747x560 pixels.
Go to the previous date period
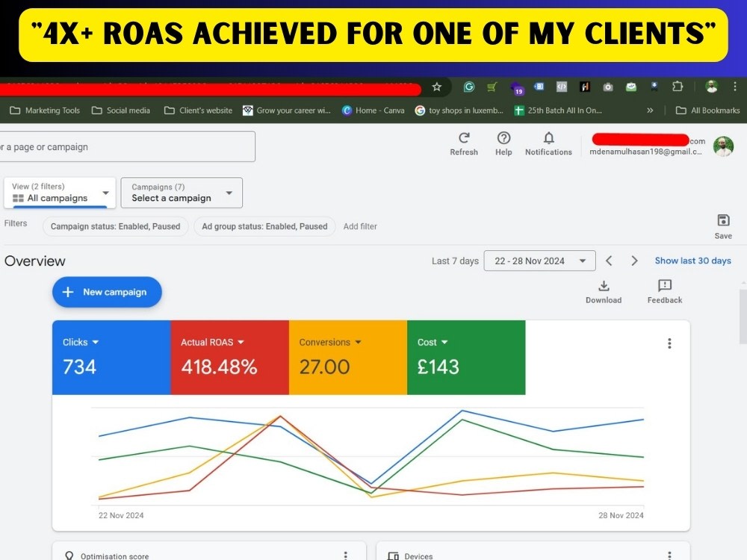point(609,261)
